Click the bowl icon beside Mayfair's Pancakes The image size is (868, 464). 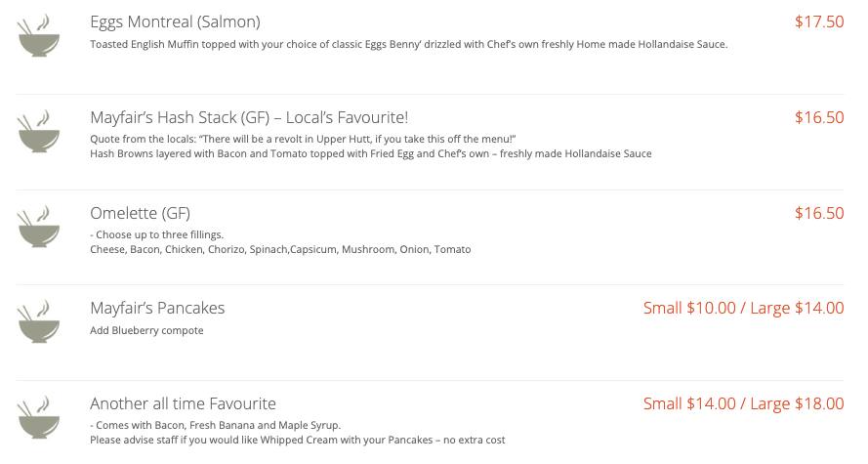tap(39, 321)
